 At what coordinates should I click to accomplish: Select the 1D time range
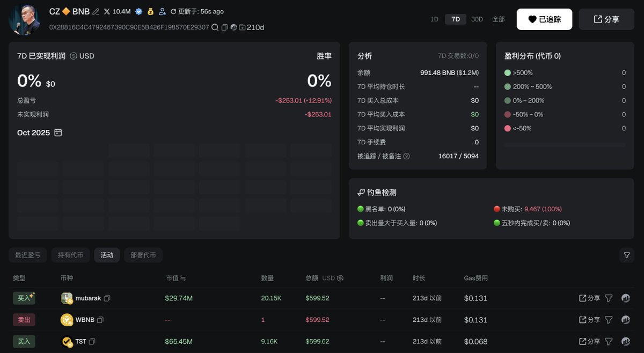click(x=434, y=19)
